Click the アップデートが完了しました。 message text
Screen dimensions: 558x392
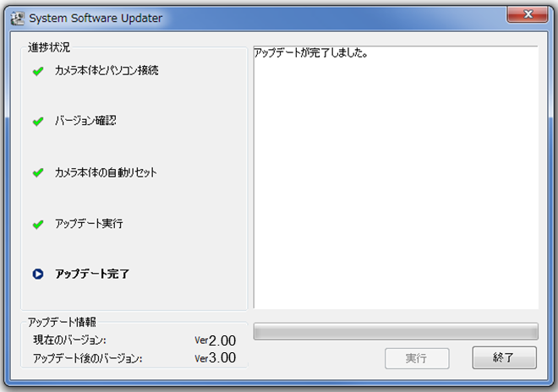point(315,53)
